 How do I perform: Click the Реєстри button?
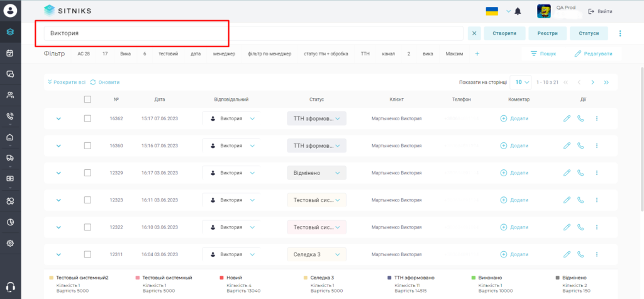[x=548, y=33]
